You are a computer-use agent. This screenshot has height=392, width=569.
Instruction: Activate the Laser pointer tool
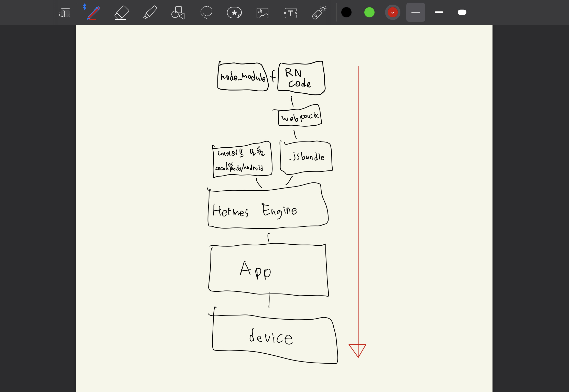click(319, 13)
